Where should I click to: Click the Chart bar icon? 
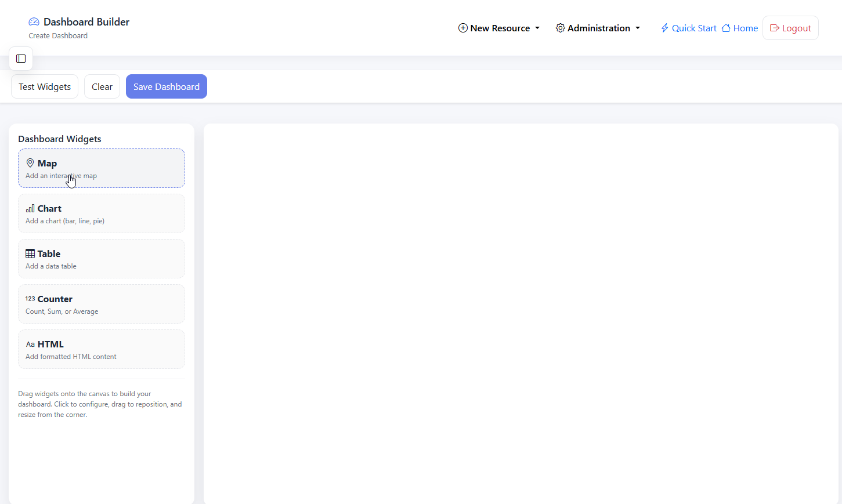pyautogui.click(x=30, y=209)
